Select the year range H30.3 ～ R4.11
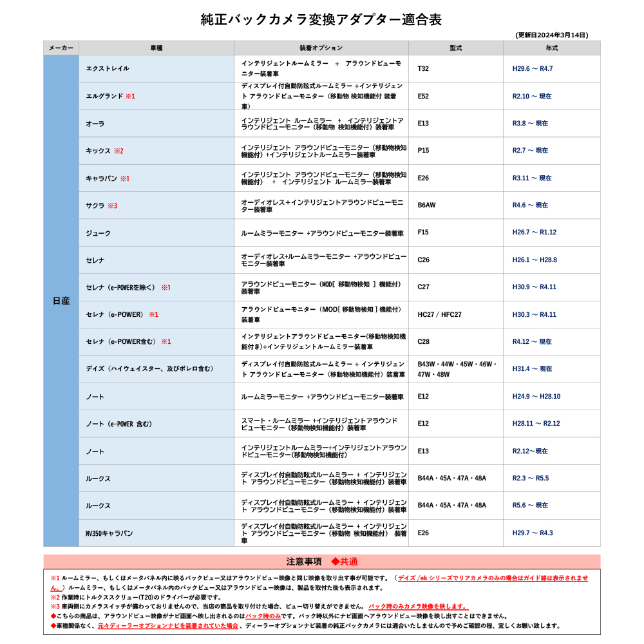This screenshot has width=644, height=644. coord(534,314)
